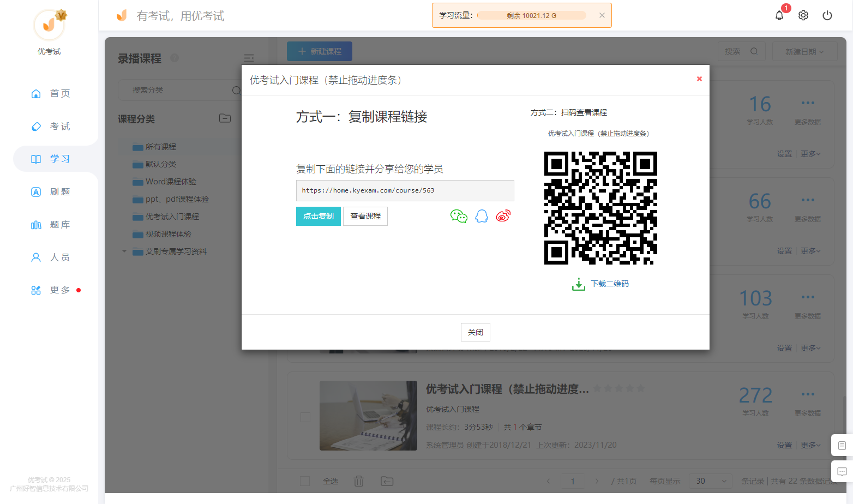Select 艾刷专属学习资料 category
This screenshot has width=853, height=504.
(176, 251)
